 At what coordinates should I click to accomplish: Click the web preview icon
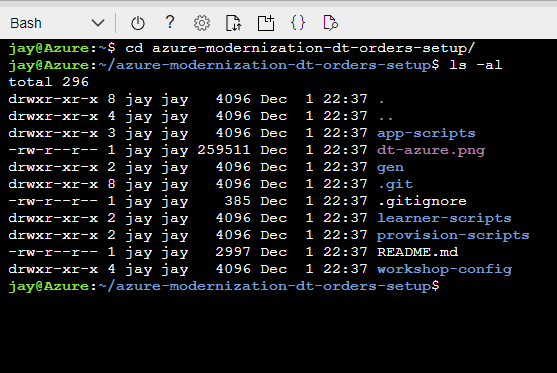coord(330,23)
